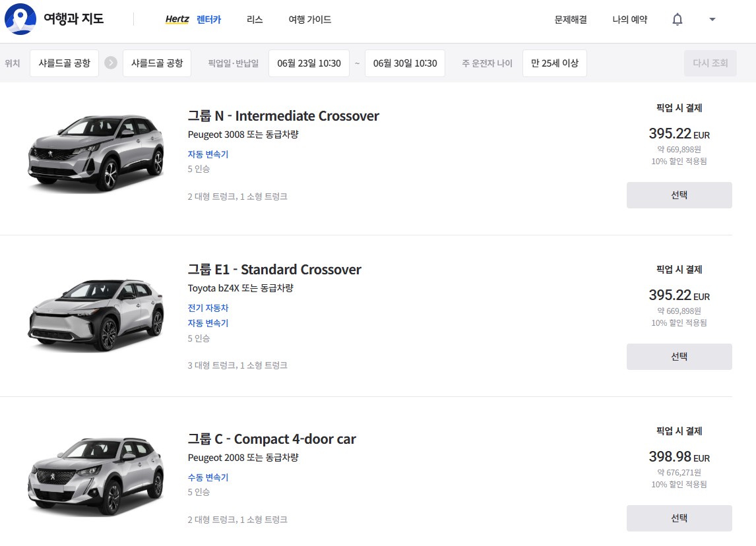
Task: Change the driver age 만 25세 이상 selector
Action: coord(554,63)
